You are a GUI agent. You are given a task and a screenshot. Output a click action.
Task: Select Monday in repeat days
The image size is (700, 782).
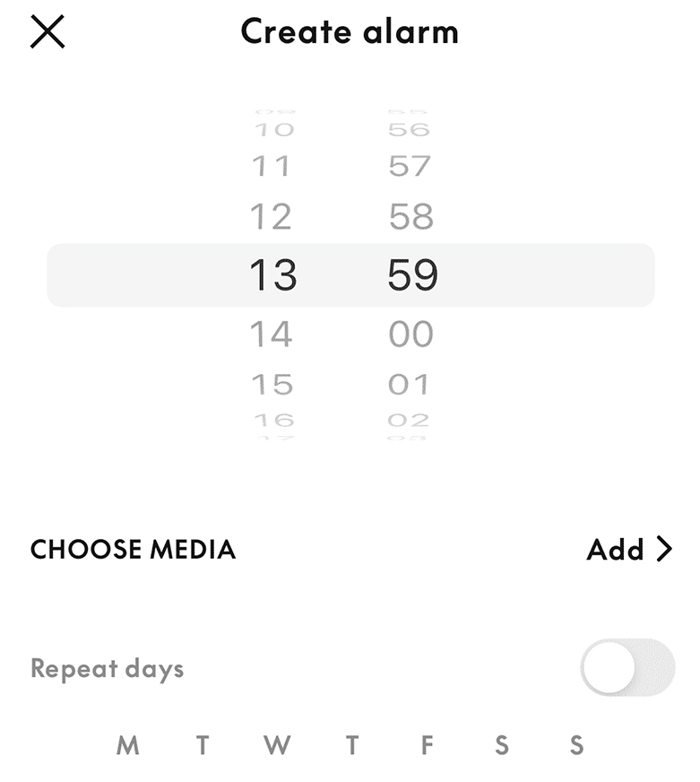(x=127, y=745)
